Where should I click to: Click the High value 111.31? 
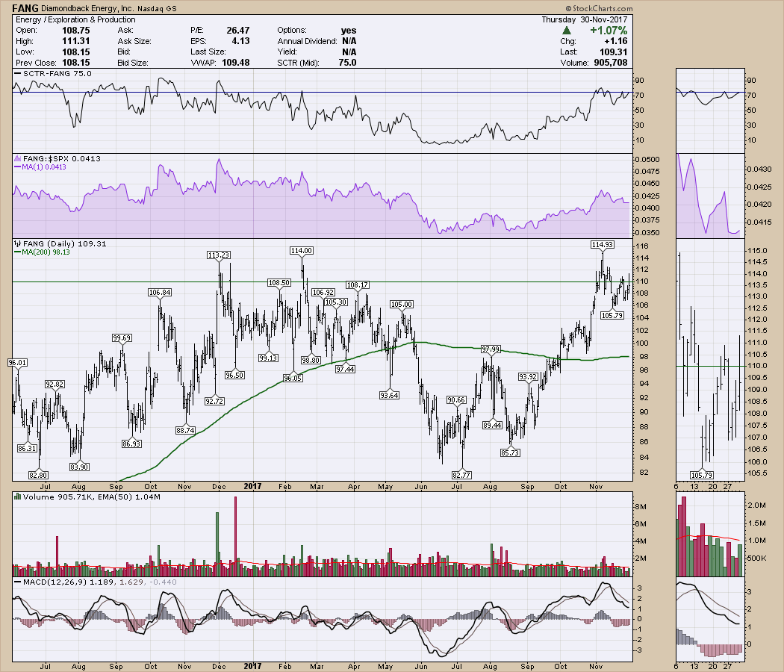point(76,41)
